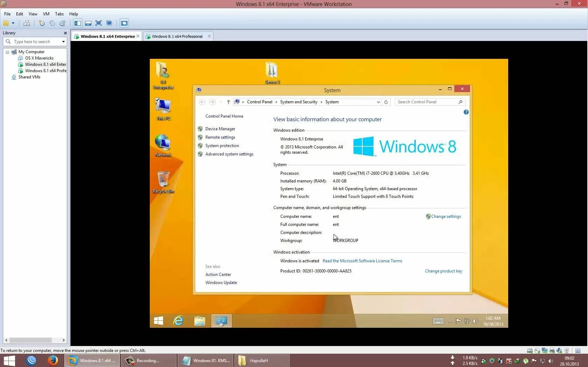Open the Snapshot Manager toolbar icon
The height and width of the screenshot is (367, 588).
pos(63,23)
